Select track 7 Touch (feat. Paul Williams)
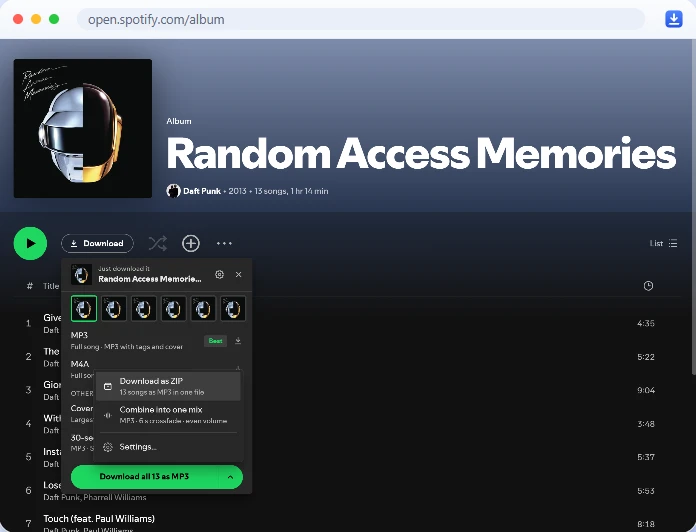This screenshot has width=696, height=532. (x=99, y=518)
